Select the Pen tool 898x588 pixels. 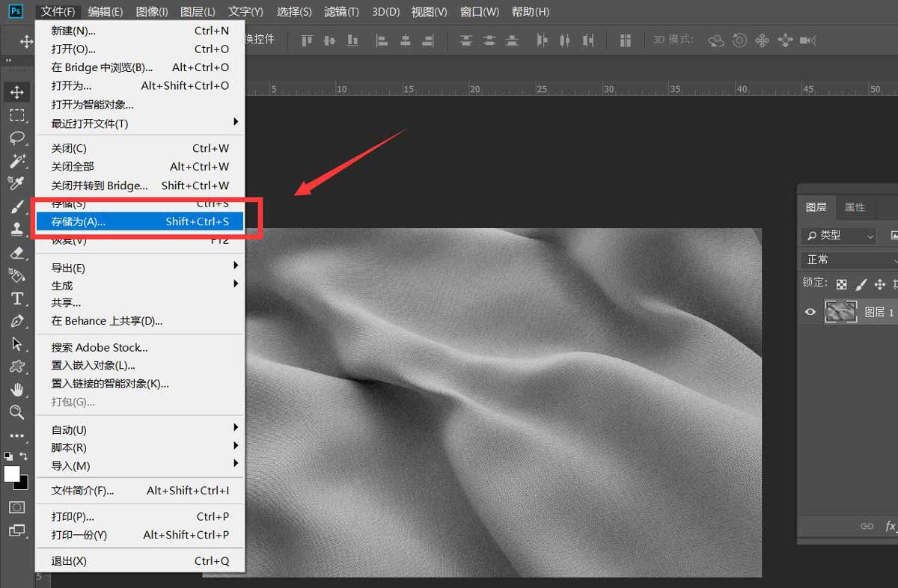coord(16,321)
